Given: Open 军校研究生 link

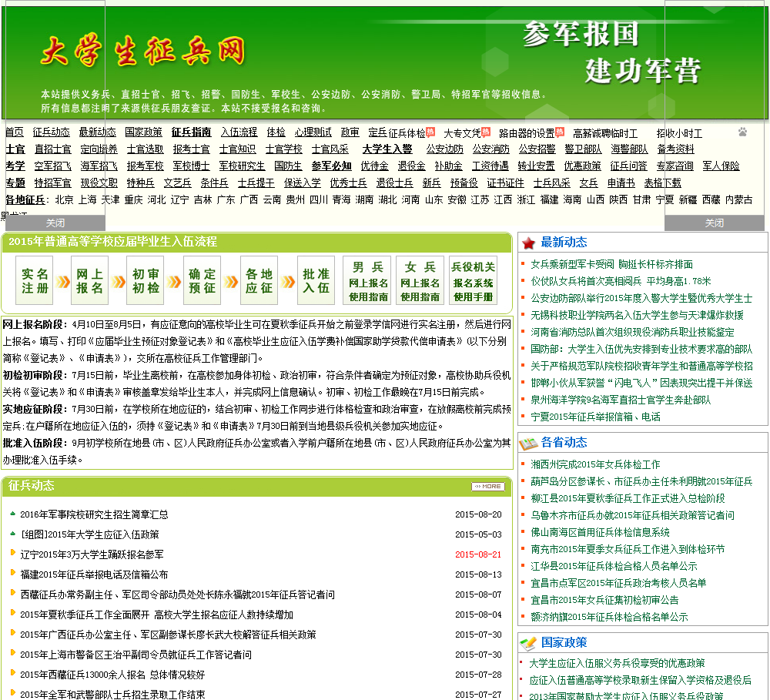Looking at the screenshot, I should 242,166.
